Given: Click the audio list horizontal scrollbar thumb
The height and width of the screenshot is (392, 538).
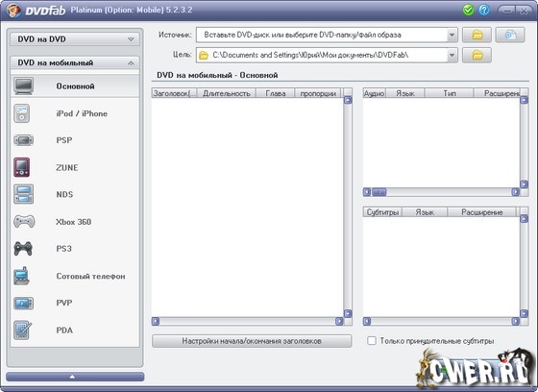Looking at the screenshot, I should tap(379, 192).
